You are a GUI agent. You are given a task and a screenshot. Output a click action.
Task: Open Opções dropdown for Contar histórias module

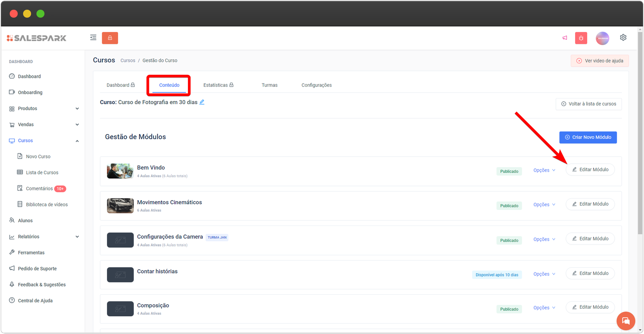544,274
